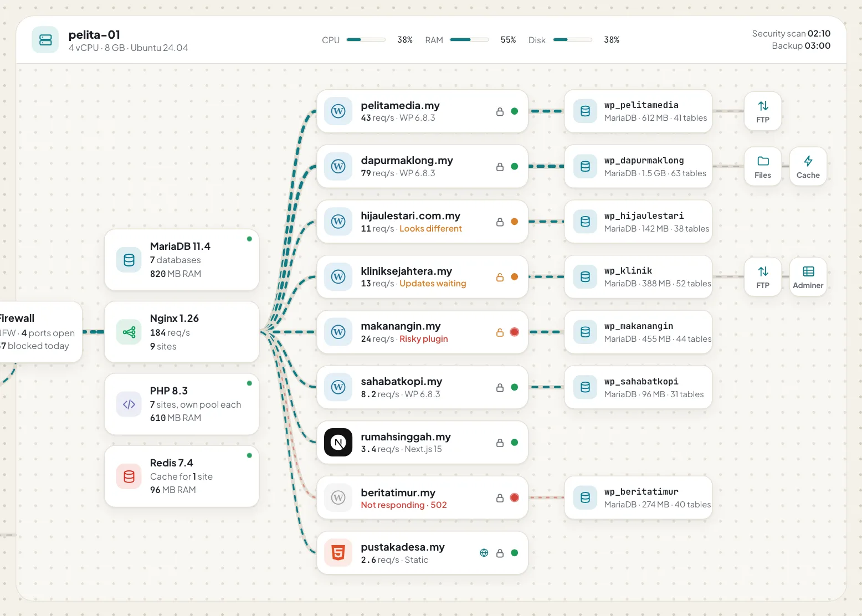Click 'Not responding · 502' error text
862x616 pixels.
(404, 505)
